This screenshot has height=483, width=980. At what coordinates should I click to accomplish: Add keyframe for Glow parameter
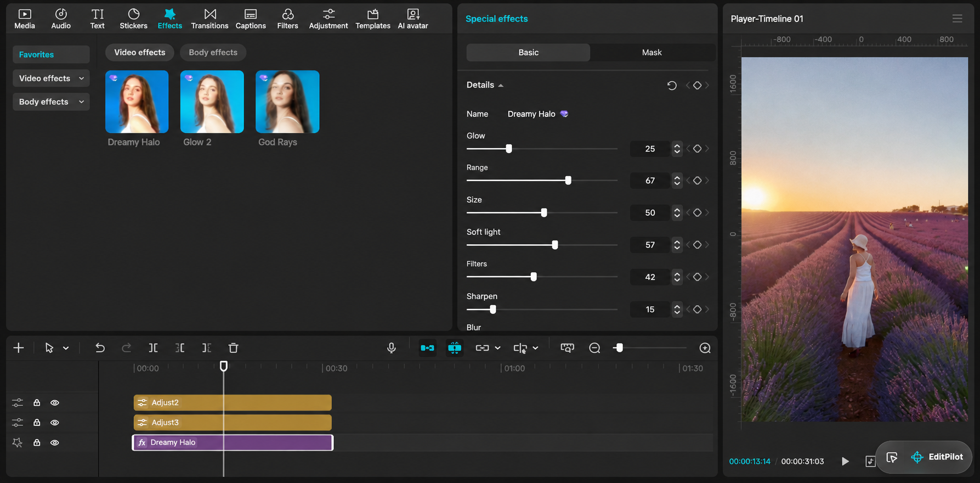pos(697,149)
